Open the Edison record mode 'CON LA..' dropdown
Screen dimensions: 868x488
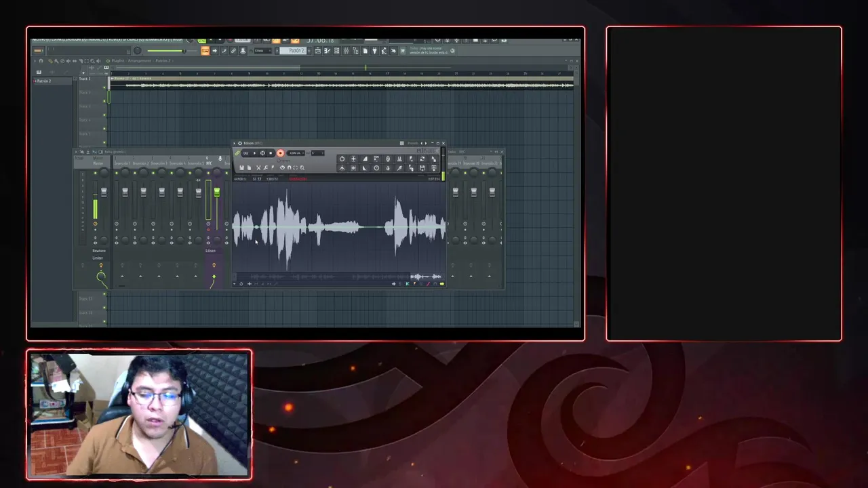[296, 153]
